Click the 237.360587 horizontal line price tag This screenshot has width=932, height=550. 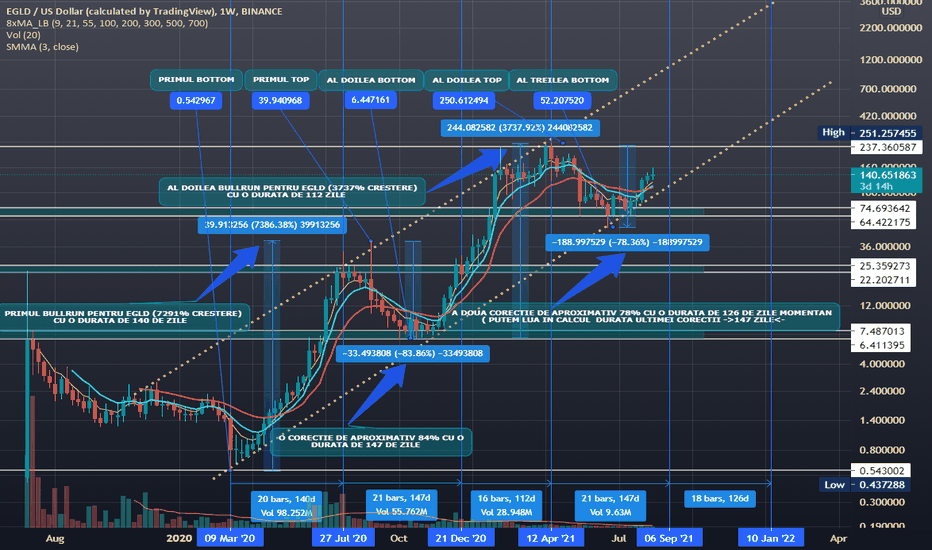(x=887, y=147)
